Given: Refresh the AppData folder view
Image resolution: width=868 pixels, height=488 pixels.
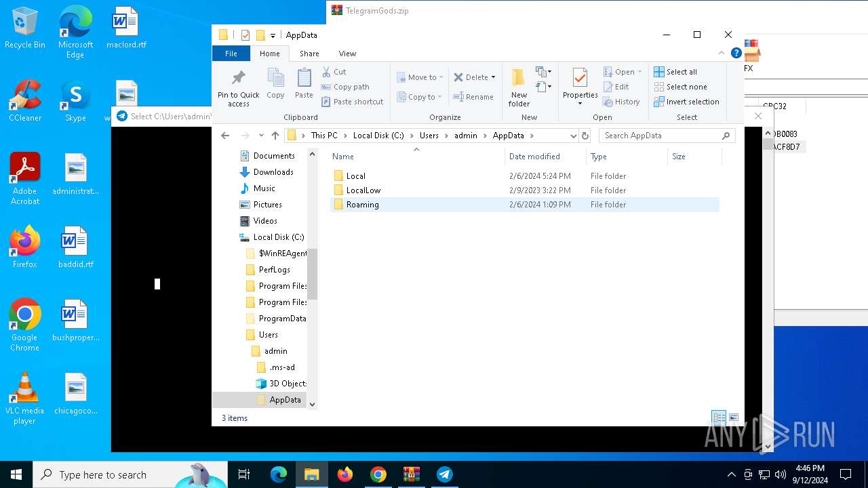Looking at the screenshot, I should pos(585,136).
